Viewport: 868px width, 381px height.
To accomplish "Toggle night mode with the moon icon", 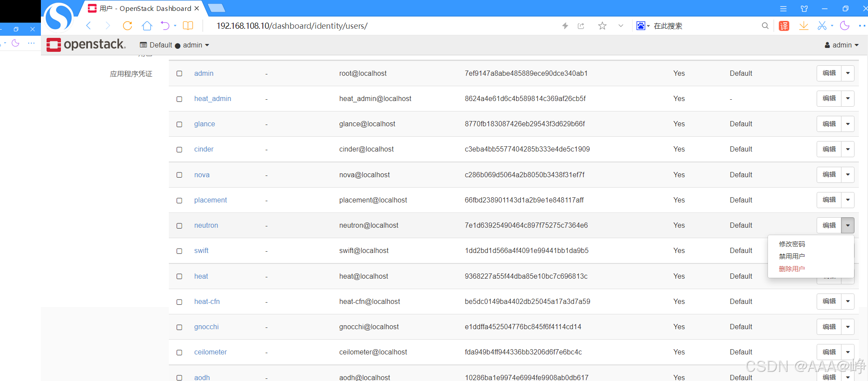I will point(845,26).
